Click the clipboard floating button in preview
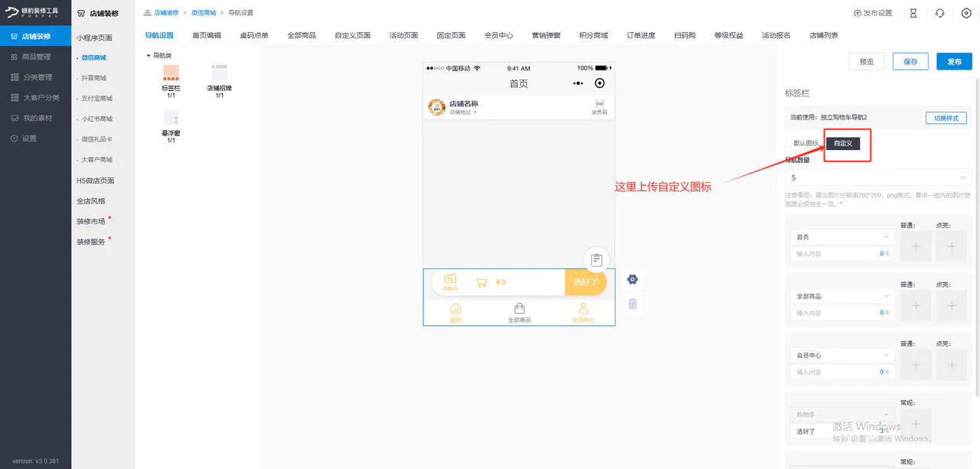Screen dimensions: 980x469 596,260
